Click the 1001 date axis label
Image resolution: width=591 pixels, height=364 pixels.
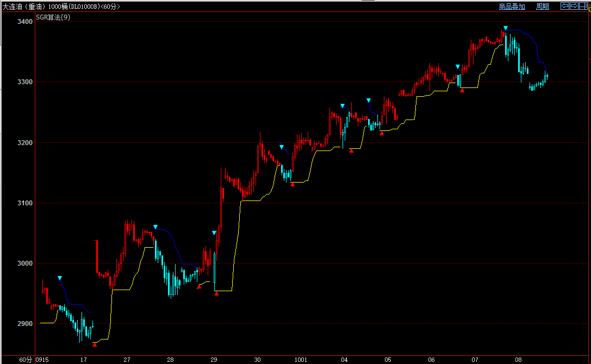point(301,360)
